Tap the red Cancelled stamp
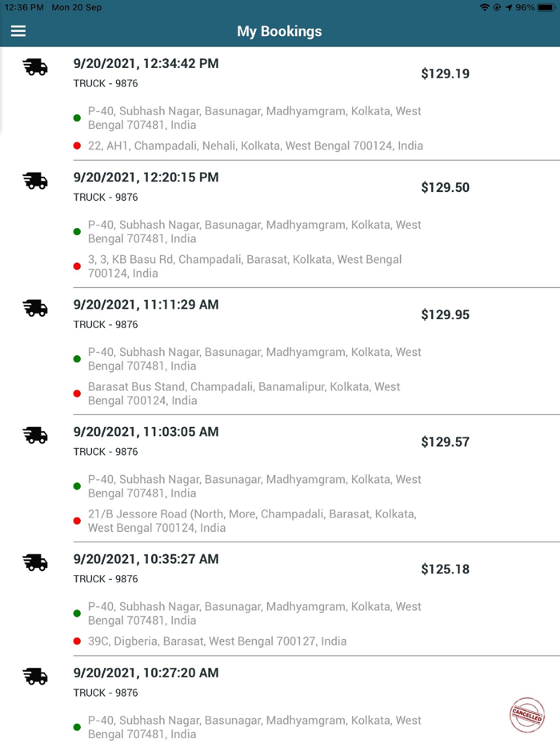 click(x=527, y=715)
